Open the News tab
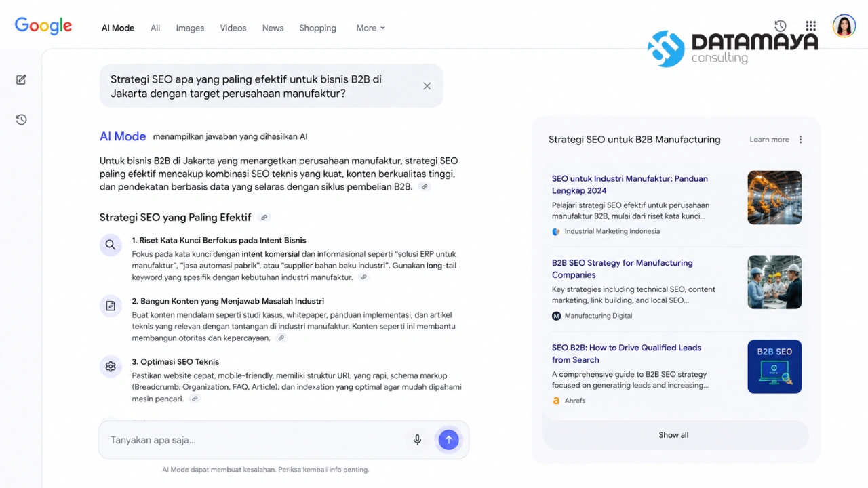Viewport: 868px width, 488px height. tap(273, 28)
